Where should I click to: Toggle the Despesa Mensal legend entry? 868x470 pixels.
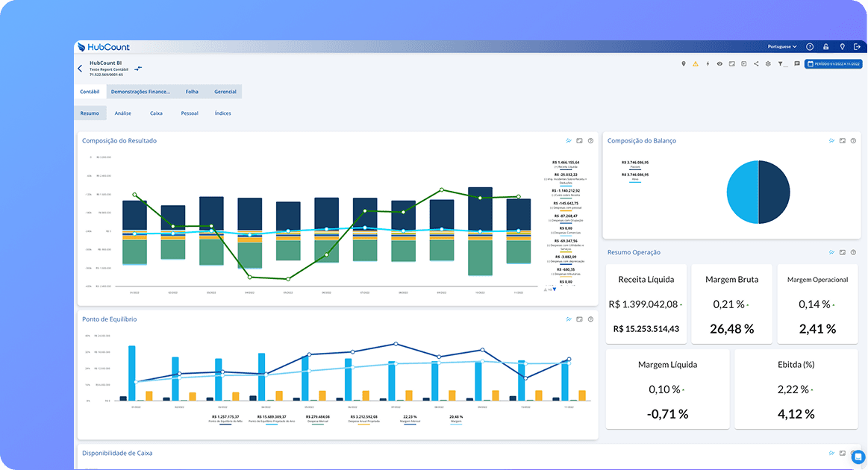[317, 419]
